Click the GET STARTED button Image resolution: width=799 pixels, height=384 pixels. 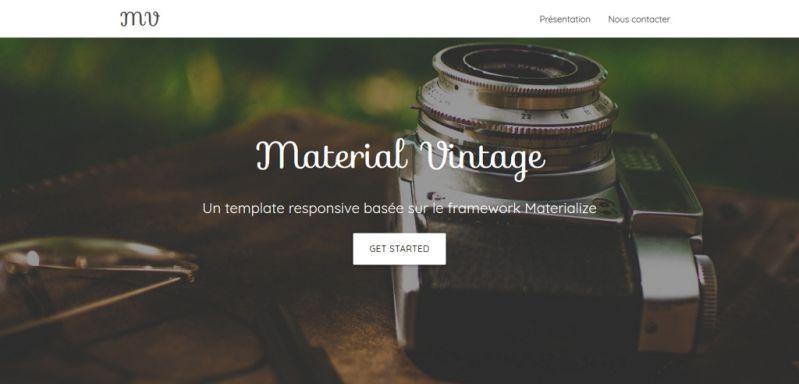click(x=399, y=249)
